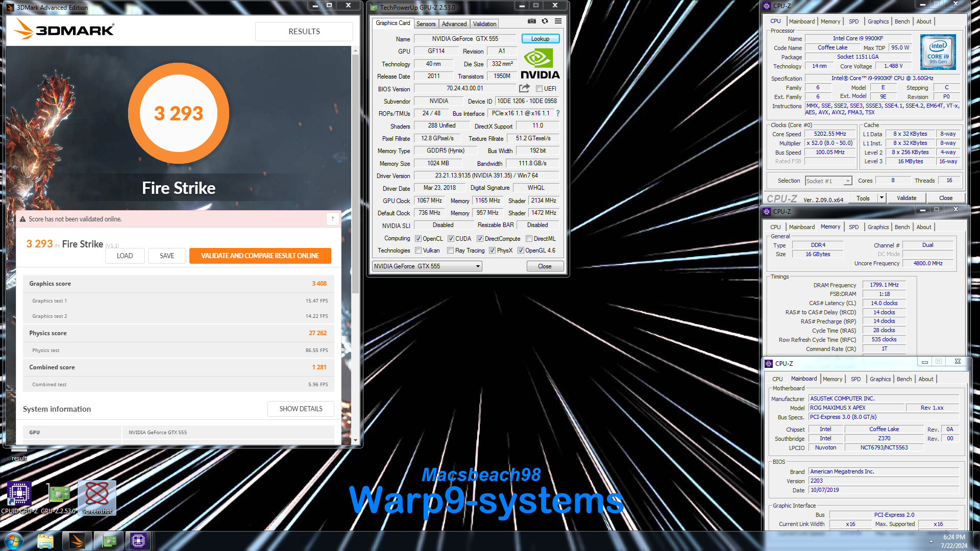Click the top CPU-Z title bar icon
The image size is (980, 551).
[766, 6]
